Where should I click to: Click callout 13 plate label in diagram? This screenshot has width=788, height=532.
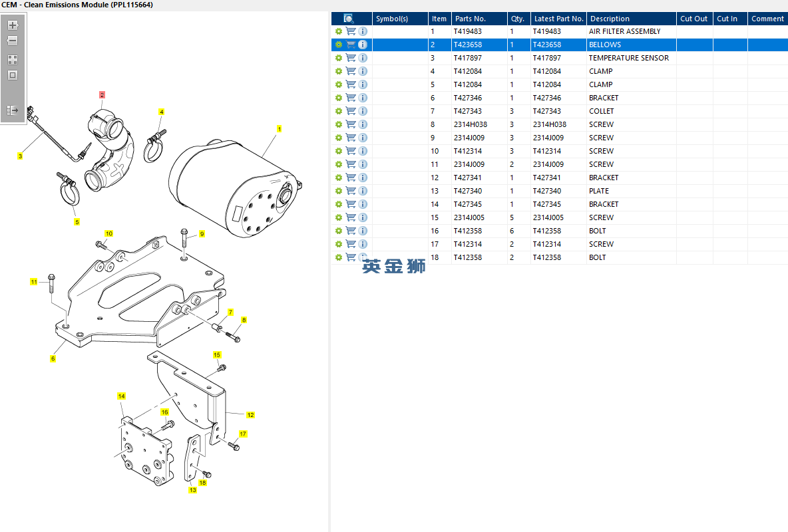click(193, 490)
